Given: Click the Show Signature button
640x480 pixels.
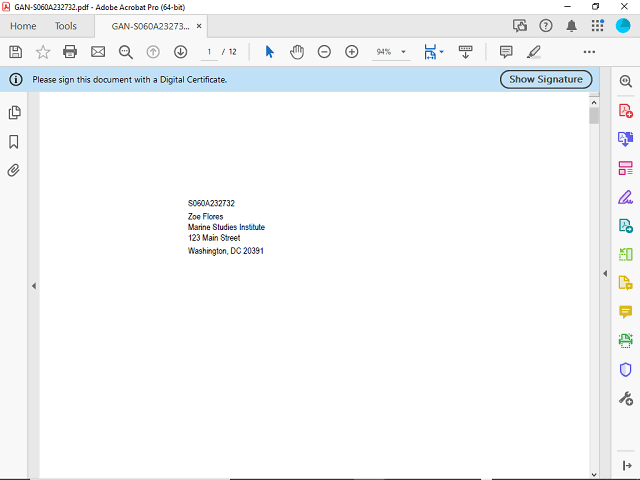Looking at the screenshot, I should tap(546, 79).
